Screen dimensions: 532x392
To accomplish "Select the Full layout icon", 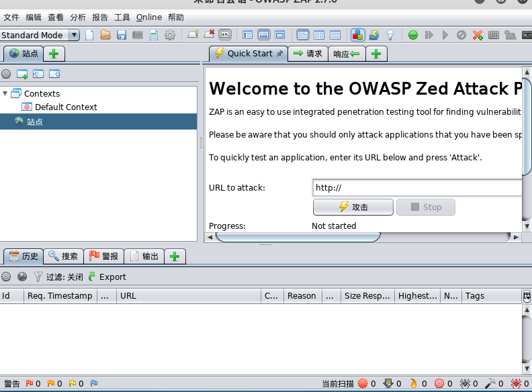I will point(280,35).
